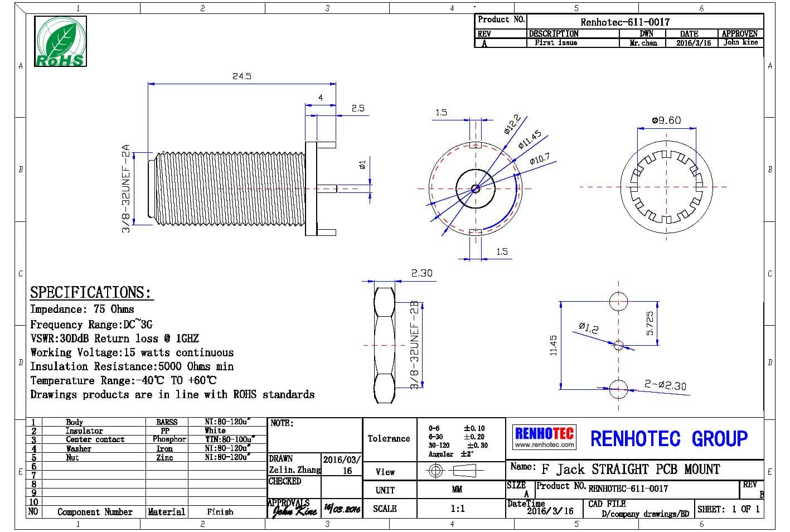This screenshot has width=790, height=532.
Task: Select the Center contact row in parts table
Action: 95,439
